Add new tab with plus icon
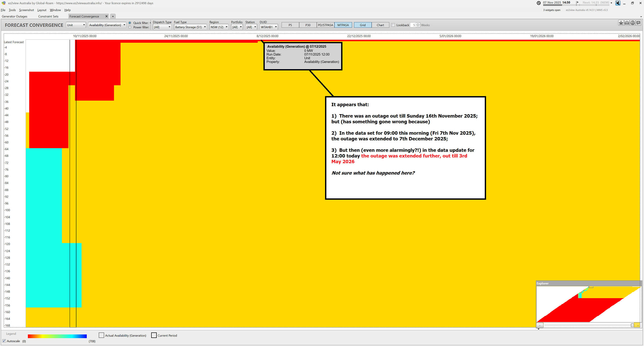 click(x=113, y=16)
